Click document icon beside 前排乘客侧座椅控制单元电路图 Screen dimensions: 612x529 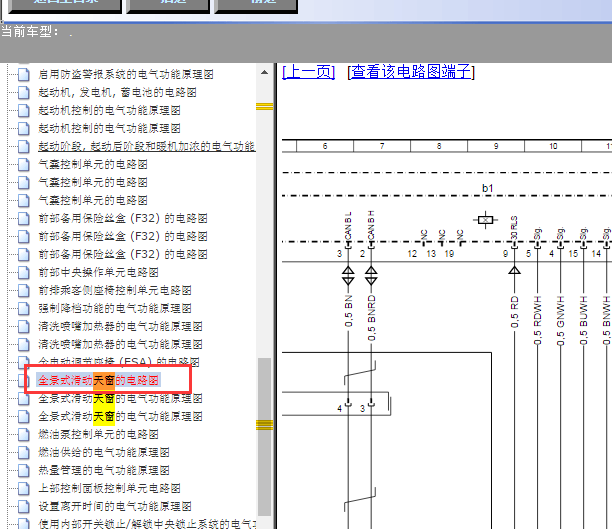click(24, 290)
